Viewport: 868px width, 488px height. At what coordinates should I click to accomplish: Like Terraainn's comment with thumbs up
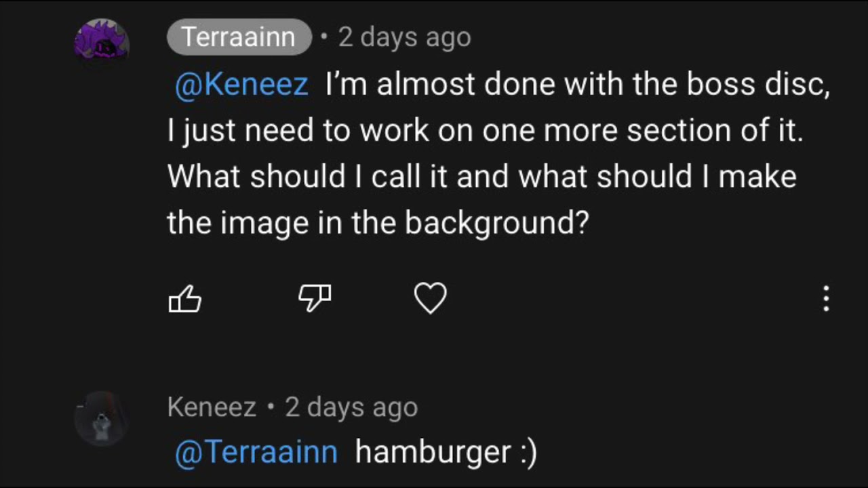(x=184, y=299)
